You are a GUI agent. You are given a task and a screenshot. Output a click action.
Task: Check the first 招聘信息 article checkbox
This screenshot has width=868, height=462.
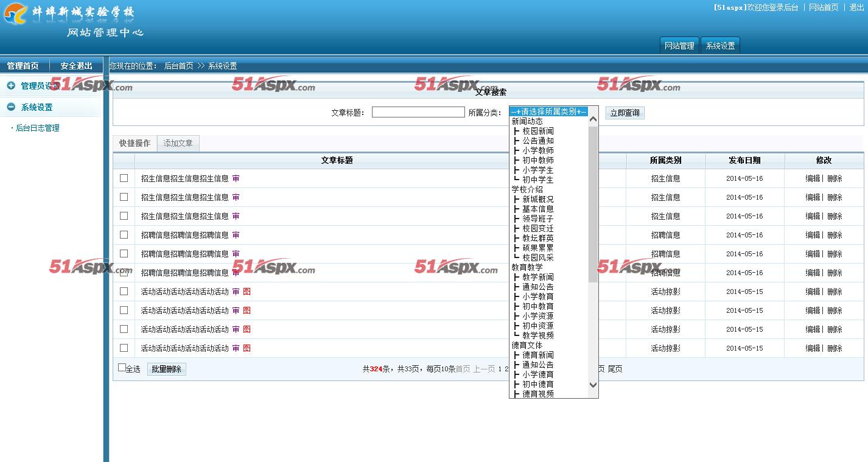[x=124, y=234]
